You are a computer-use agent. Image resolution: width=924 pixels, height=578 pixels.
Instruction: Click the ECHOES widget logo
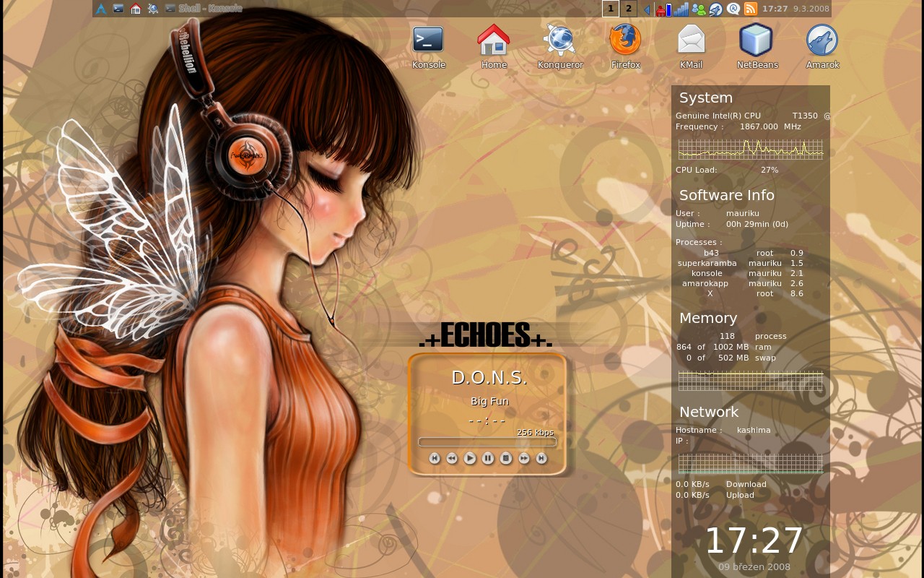[x=485, y=335]
